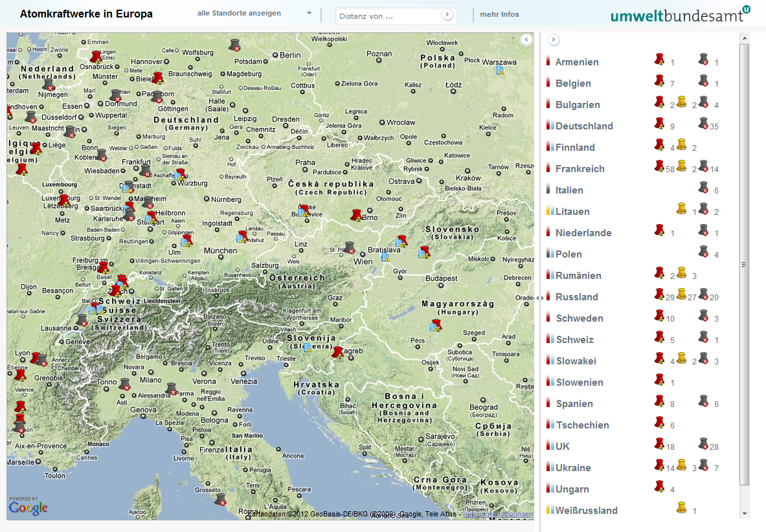This screenshot has width=766, height=532.
Task: Select Finnland in the country list
Action: point(575,148)
